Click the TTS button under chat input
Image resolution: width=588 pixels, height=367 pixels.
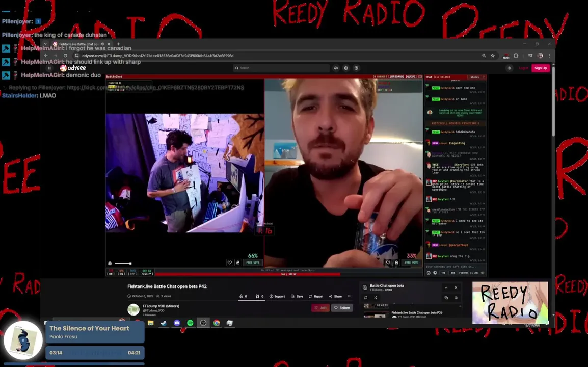coord(443,273)
